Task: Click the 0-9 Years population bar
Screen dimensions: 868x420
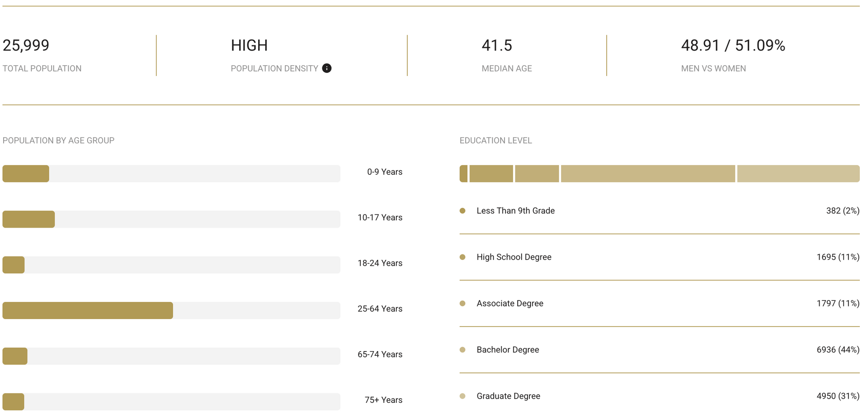Action: [171, 174]
